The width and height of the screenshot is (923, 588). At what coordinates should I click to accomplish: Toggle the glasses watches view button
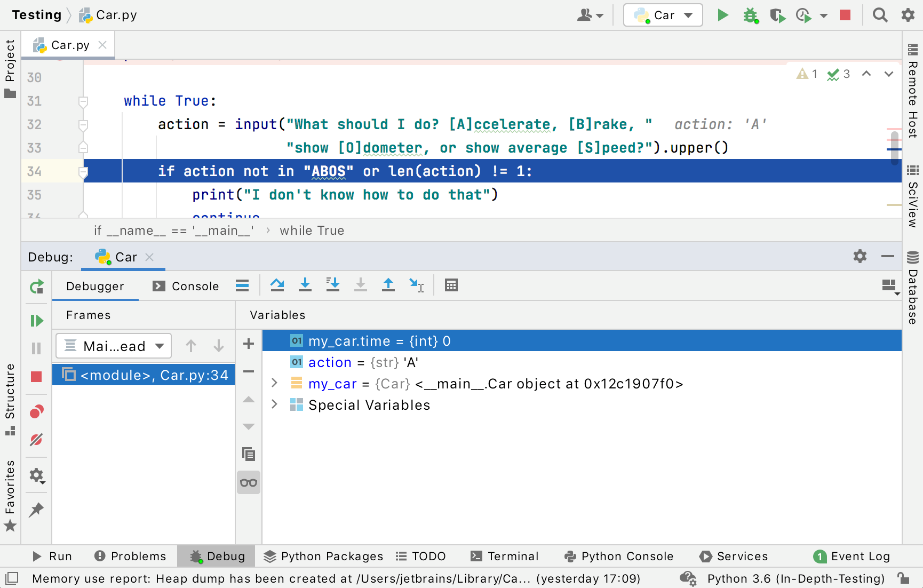(249, 483)
